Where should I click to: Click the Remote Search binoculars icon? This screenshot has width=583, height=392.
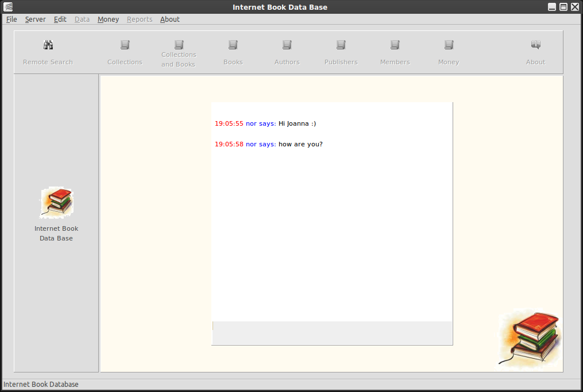(48, 45)
